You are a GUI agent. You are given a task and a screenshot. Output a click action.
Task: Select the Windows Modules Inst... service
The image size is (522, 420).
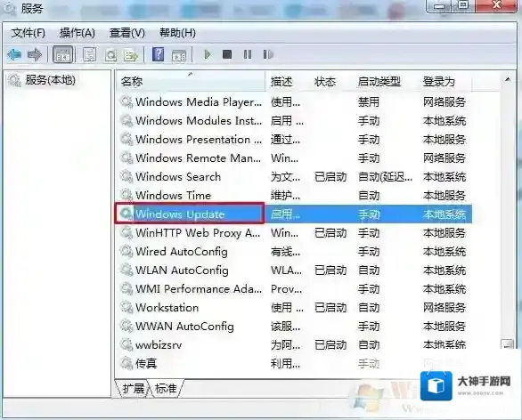[199, 120]
